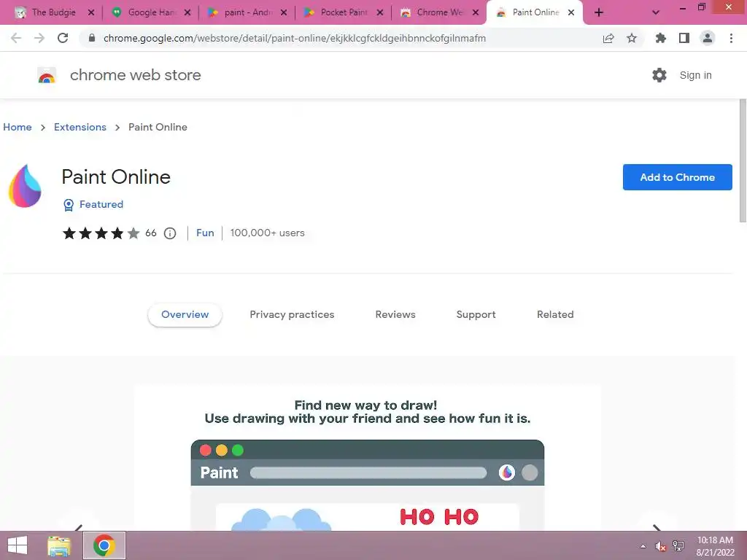747x560 pixels.
Task: Click the 66 ratings count
Action: [150, 233]
